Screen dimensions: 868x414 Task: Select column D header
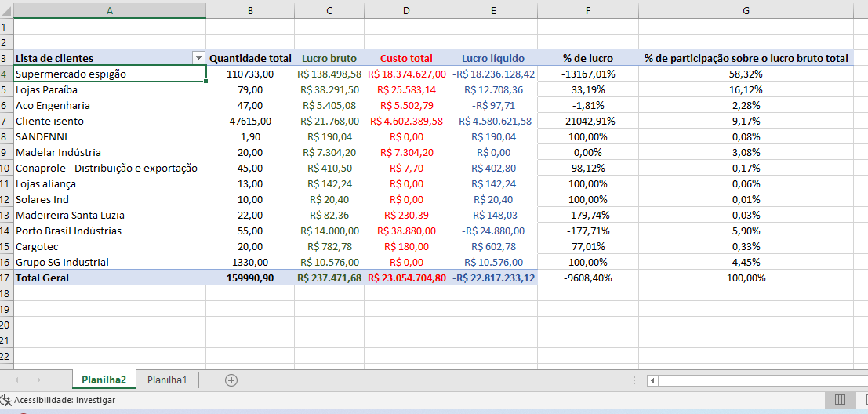406,10
